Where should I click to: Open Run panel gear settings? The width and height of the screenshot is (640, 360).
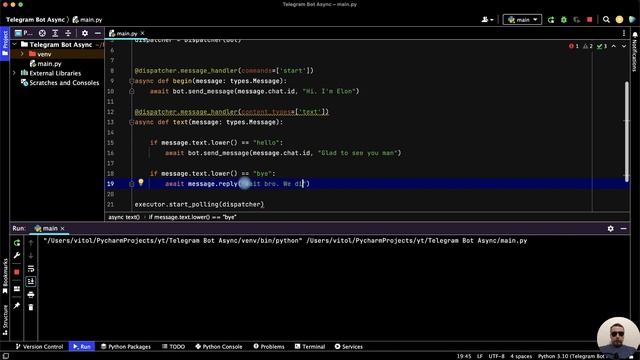click(x=611, y=229)
